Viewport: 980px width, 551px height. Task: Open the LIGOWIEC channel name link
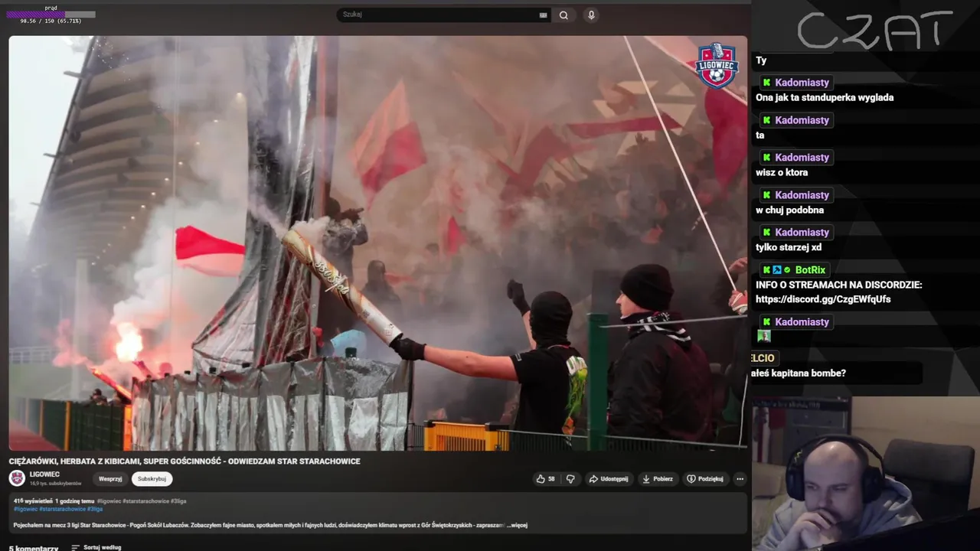coord(44,474)
